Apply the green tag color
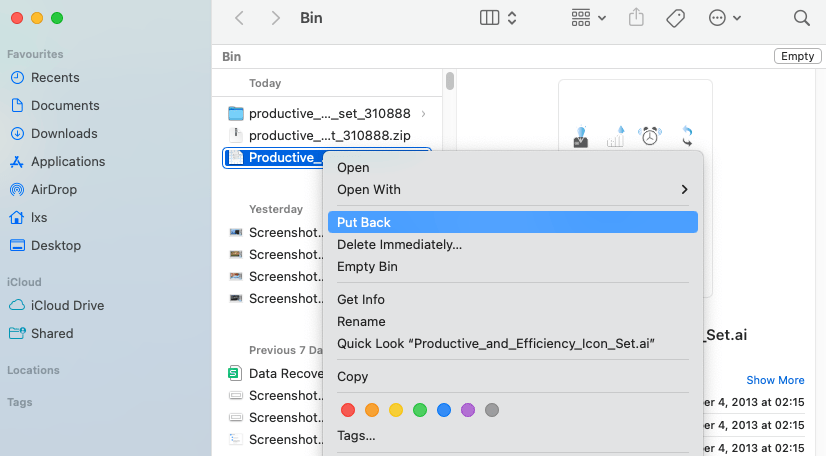This screenshot has height=456, width=826. [x=420, y=410]
